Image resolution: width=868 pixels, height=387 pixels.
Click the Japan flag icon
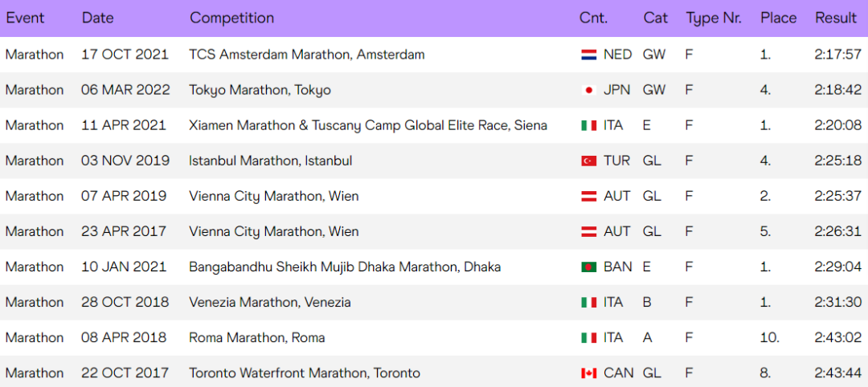pos(588,90)
